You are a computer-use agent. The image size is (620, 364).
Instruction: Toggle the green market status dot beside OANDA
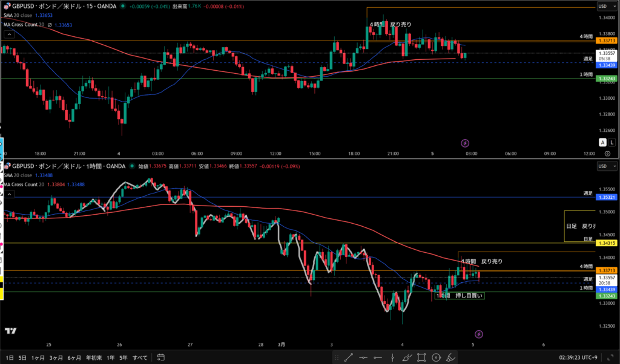tap(123, 7)
